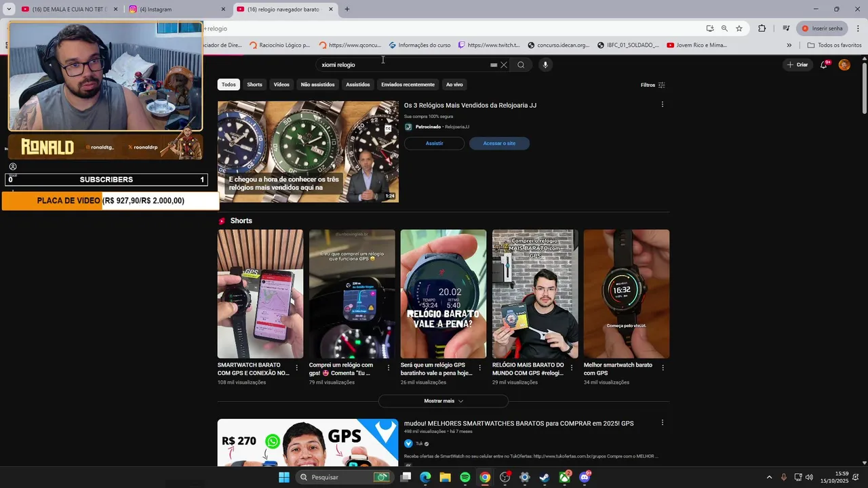Select the Assistidos filter chip
Image resolution: width=868 pixels, height=488 pixels.
(358, 85)
